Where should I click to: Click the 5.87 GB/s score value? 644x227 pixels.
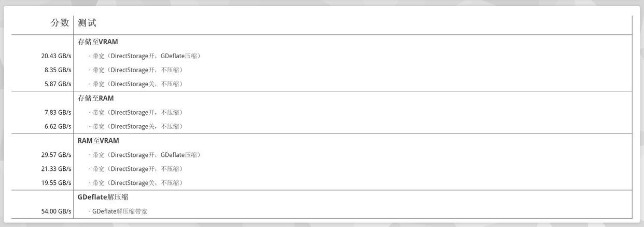point(58,84)
